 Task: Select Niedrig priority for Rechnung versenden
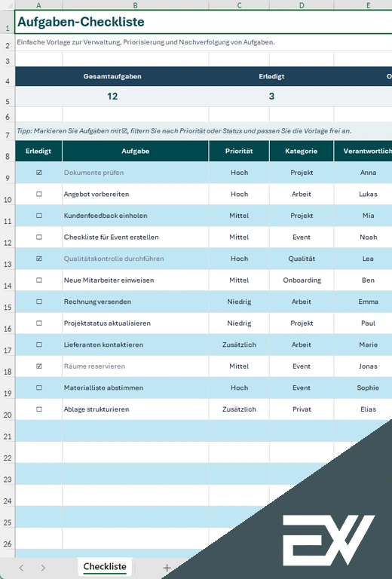click(x=239, y=302)
